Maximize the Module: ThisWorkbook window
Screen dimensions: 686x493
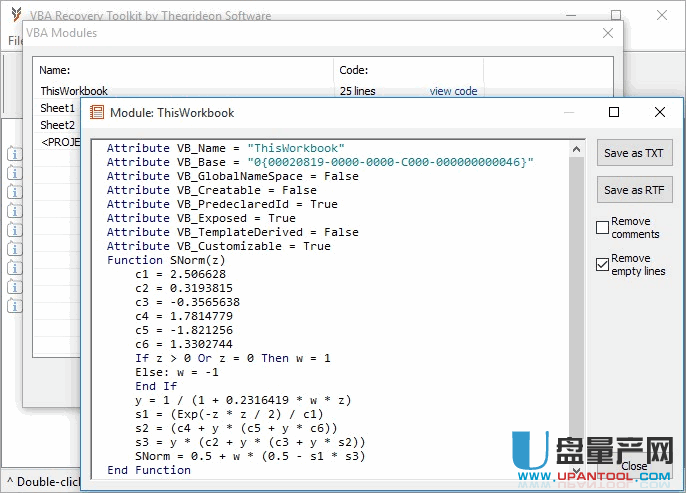click(614, 113)
